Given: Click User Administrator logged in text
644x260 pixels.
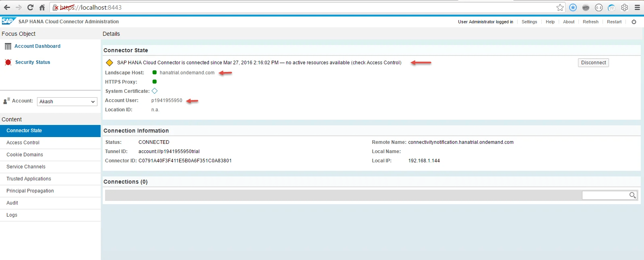Looking at the screenshot, I should click(485, 22).
